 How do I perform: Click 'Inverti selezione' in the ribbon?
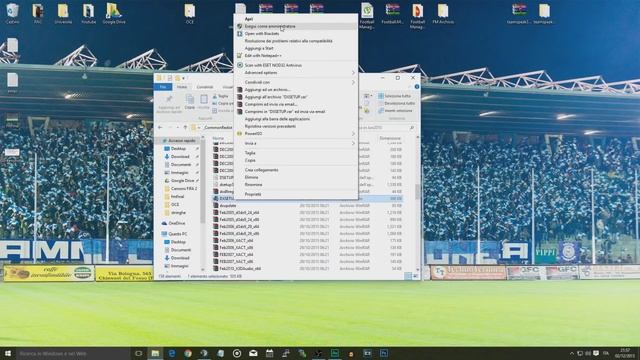pos(395,111)
